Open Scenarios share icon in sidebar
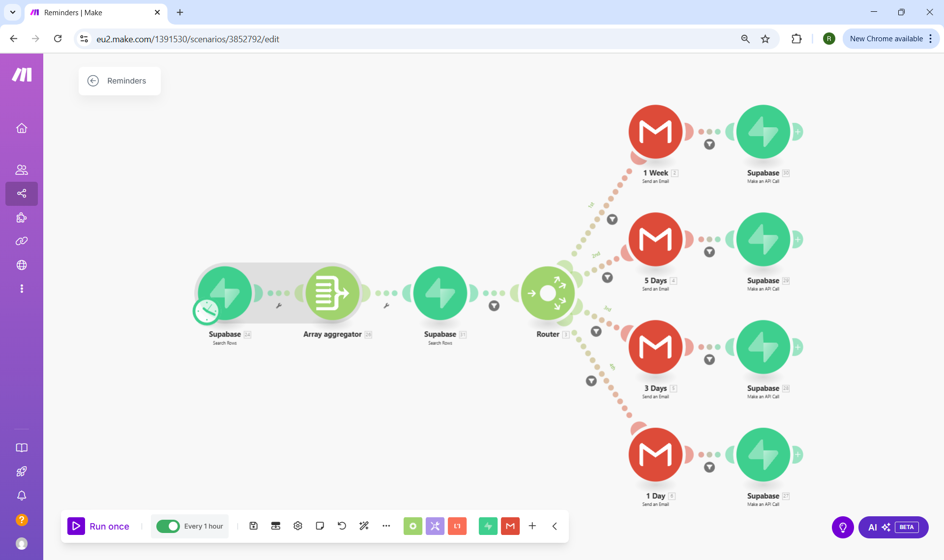This screenshot has width=944, height=560. (x=22, y=194)
